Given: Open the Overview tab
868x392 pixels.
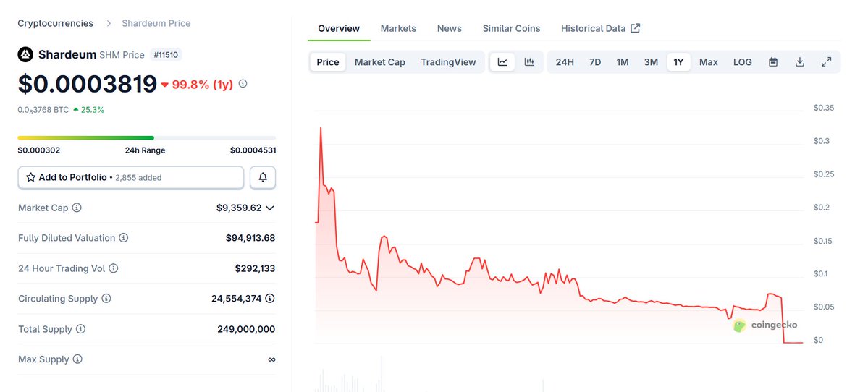Looking at the screenshot, I should tap(339, 28).
